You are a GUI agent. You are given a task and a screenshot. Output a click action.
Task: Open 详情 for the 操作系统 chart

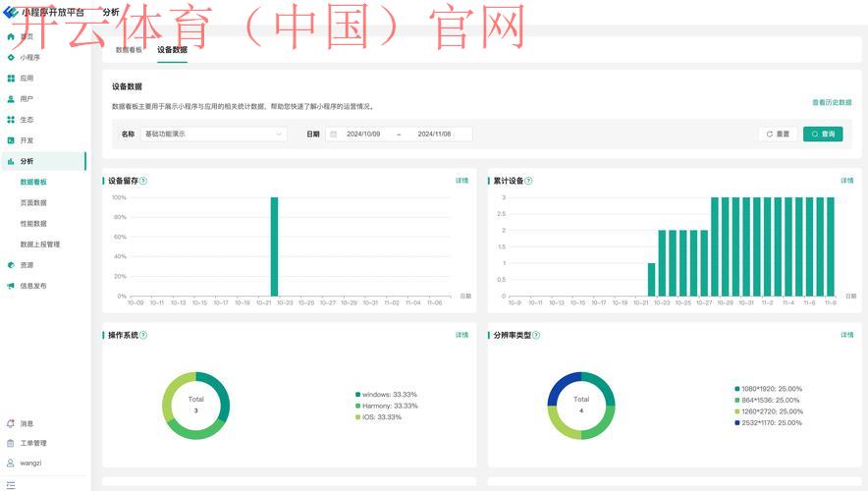click(461, 335)
